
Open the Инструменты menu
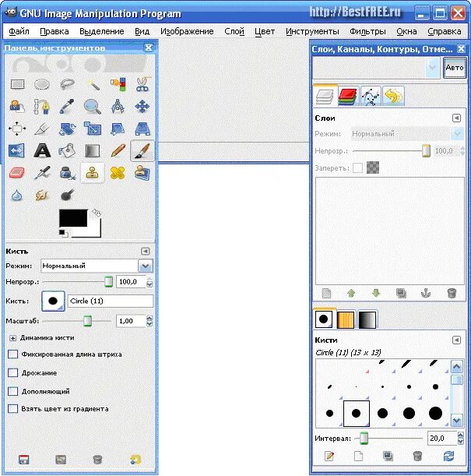click(x=312, y=31)
